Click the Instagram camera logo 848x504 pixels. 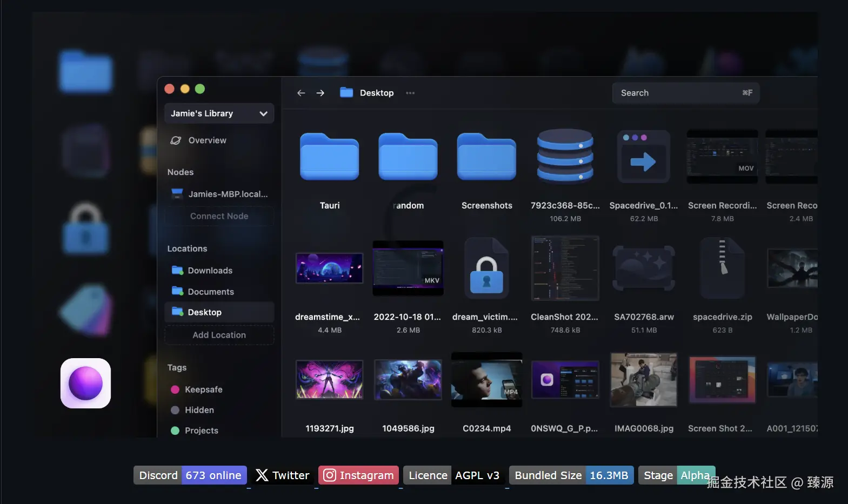click(x=329, y=475)
